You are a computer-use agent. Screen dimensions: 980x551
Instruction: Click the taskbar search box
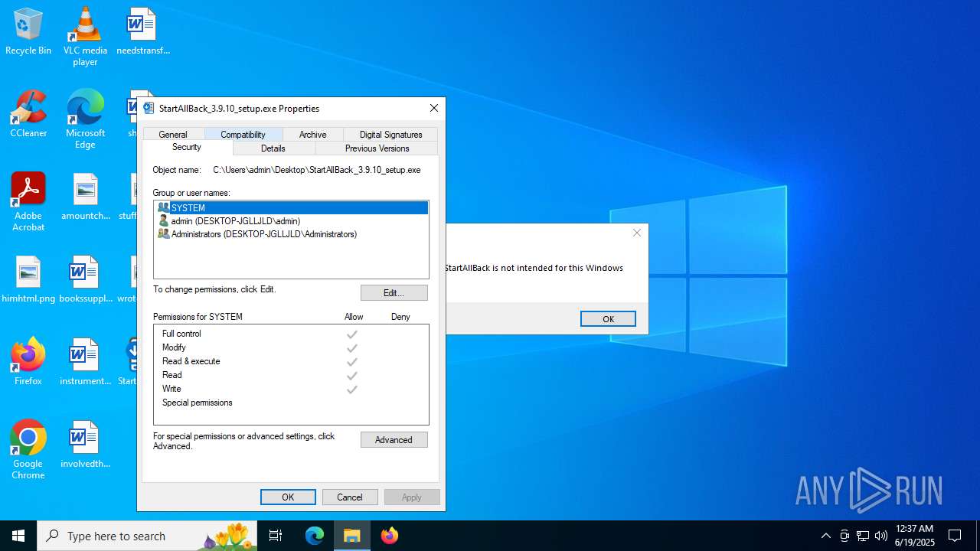147,536
